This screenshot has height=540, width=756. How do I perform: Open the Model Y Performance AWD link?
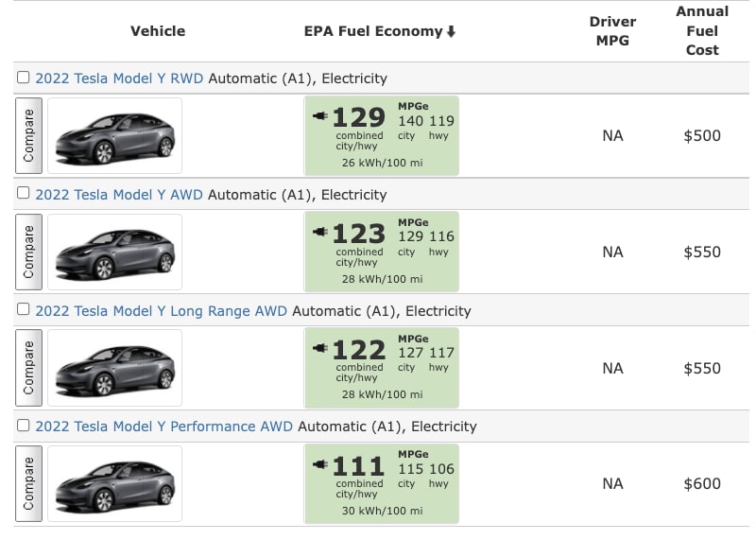[163, 427]
